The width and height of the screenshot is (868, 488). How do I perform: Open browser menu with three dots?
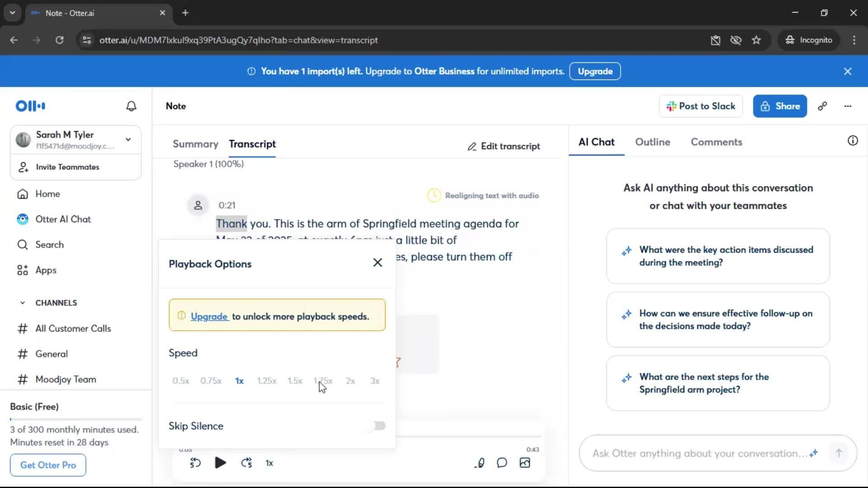point(854,40)
